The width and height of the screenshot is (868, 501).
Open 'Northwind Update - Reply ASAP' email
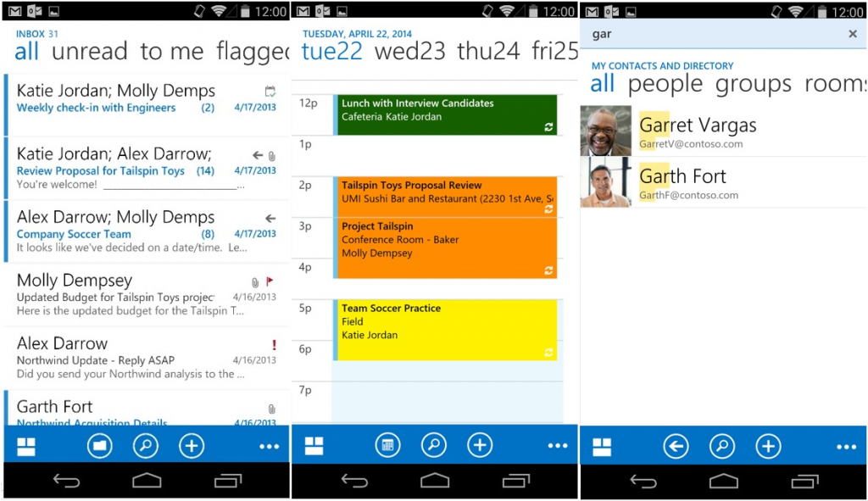[147, 359]
